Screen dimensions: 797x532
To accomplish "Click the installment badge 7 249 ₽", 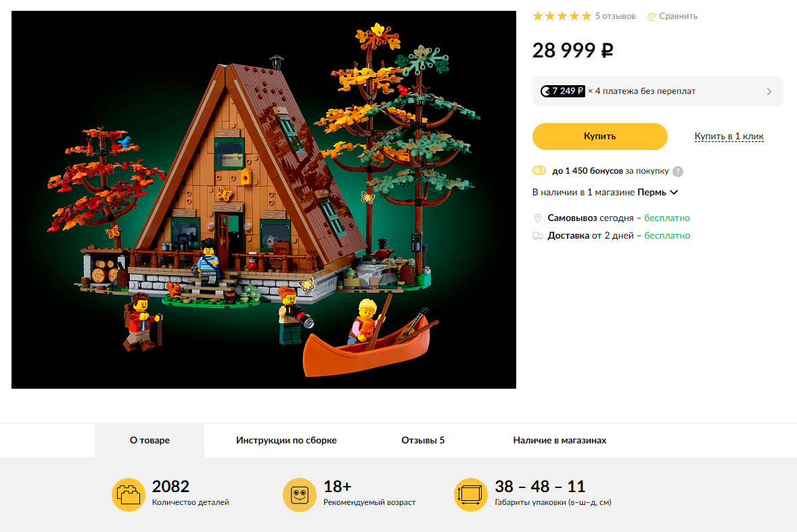I will (x=563, y=91).
